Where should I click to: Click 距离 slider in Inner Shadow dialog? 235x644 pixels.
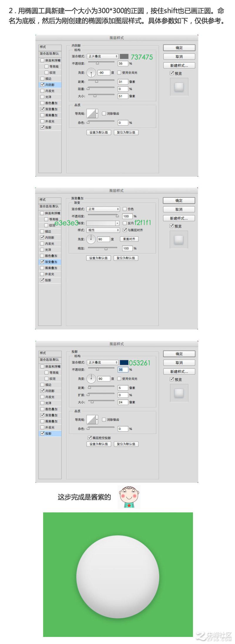101,81
